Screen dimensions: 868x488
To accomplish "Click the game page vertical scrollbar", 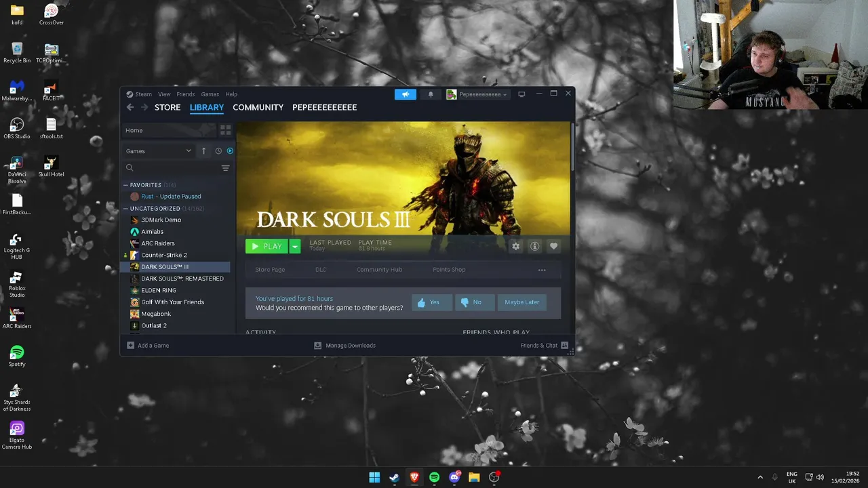I will point(573,147).
